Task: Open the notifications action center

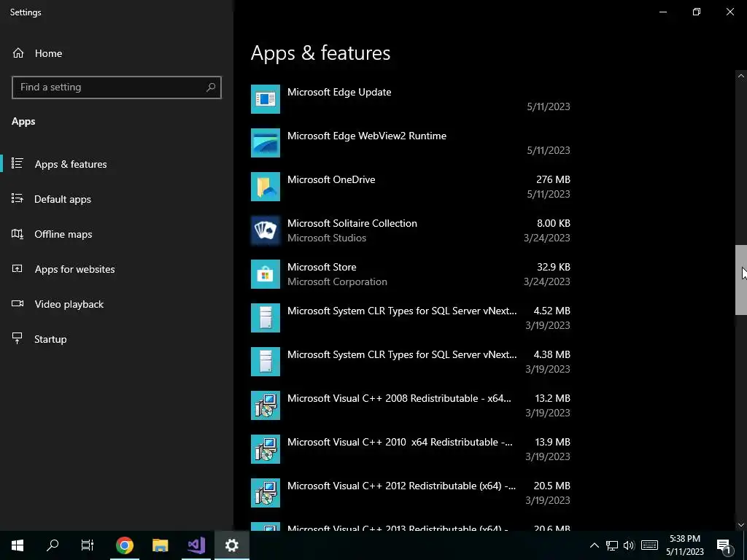Action: [724, 545]
